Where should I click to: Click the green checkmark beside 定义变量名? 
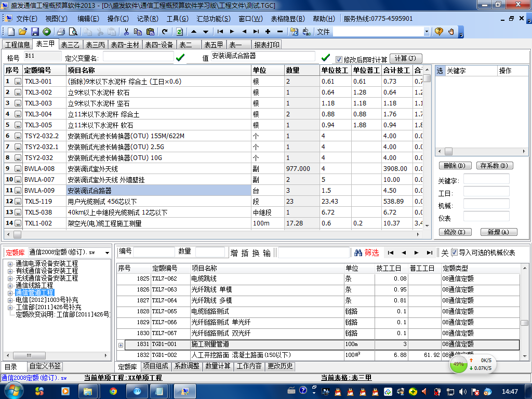pos(181,57)
